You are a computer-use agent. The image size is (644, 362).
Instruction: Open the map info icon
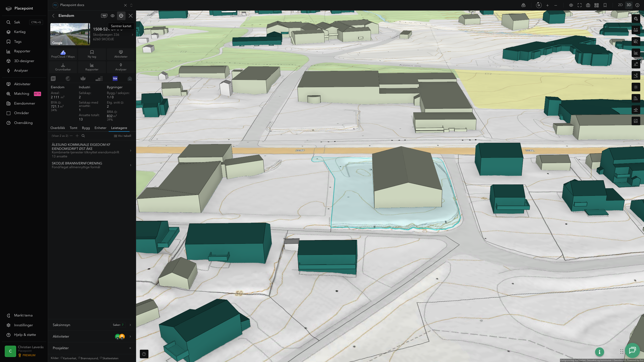click(637, 5)
